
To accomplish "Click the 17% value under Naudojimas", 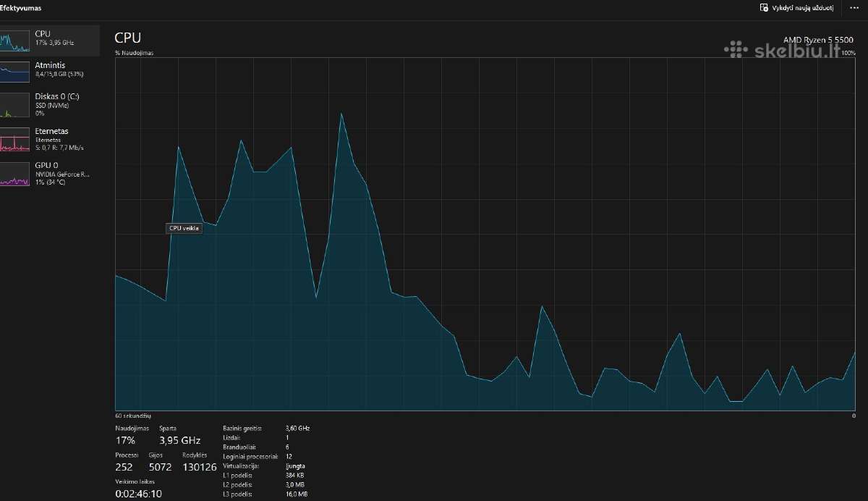I will point(125,440).
